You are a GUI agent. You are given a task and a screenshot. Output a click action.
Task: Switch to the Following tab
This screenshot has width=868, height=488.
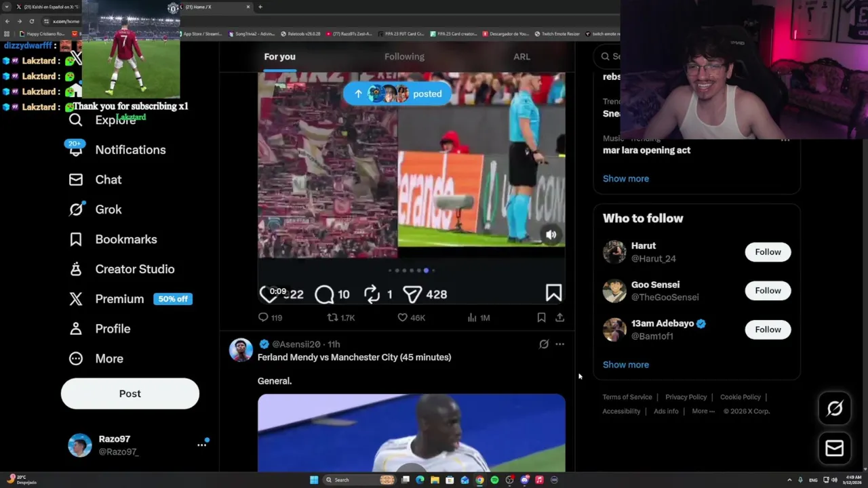point(404,57)
